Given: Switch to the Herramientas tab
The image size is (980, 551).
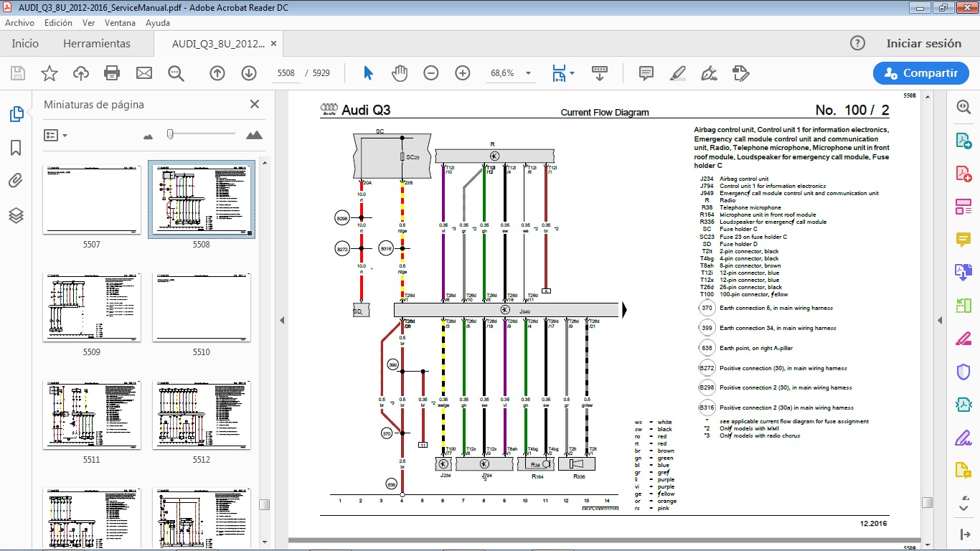Looking at the screenshot, I should [x=97, y=43].
